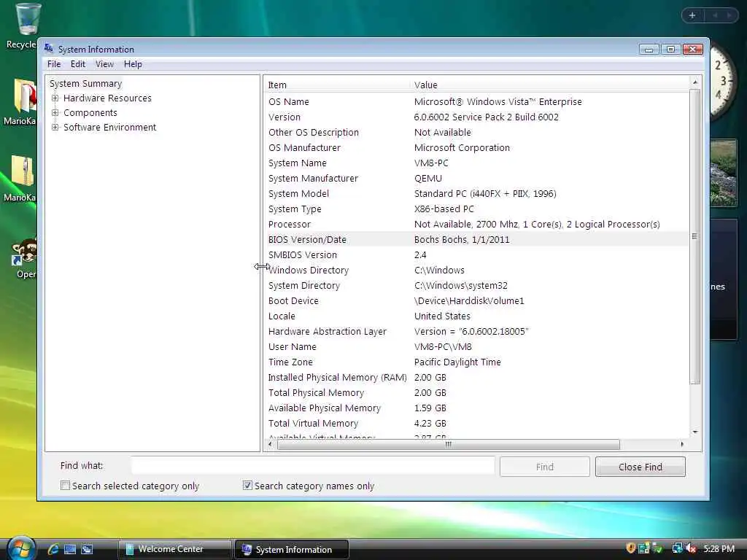The image size is (747, 560).
Task: Select the Boot Device row
Action: point(476,300)
